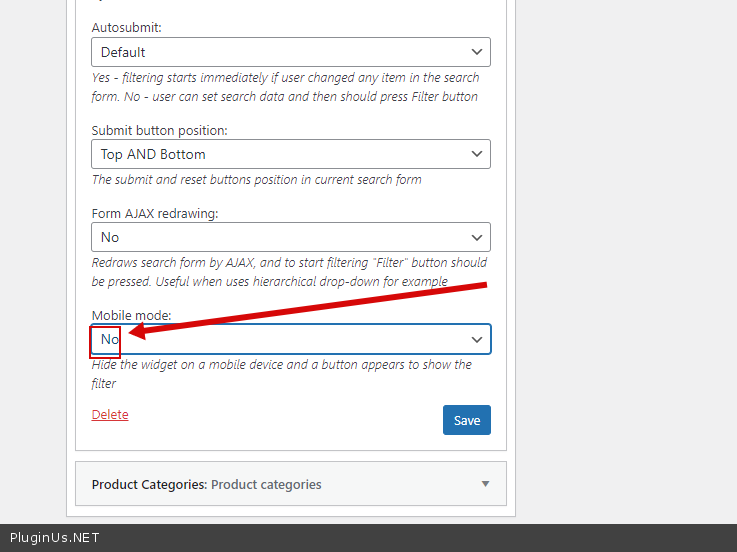Click the Mobile mode help description text

coord(281,373)
